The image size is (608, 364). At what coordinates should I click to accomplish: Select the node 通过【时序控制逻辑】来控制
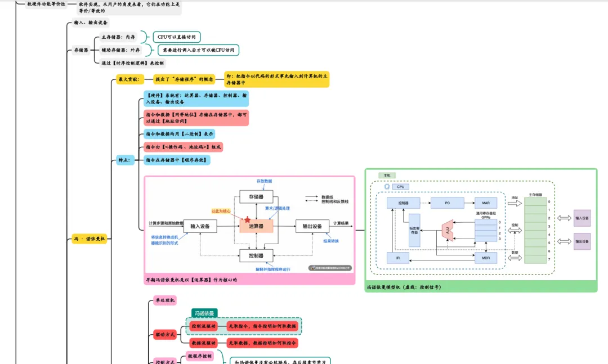(133, 63)
